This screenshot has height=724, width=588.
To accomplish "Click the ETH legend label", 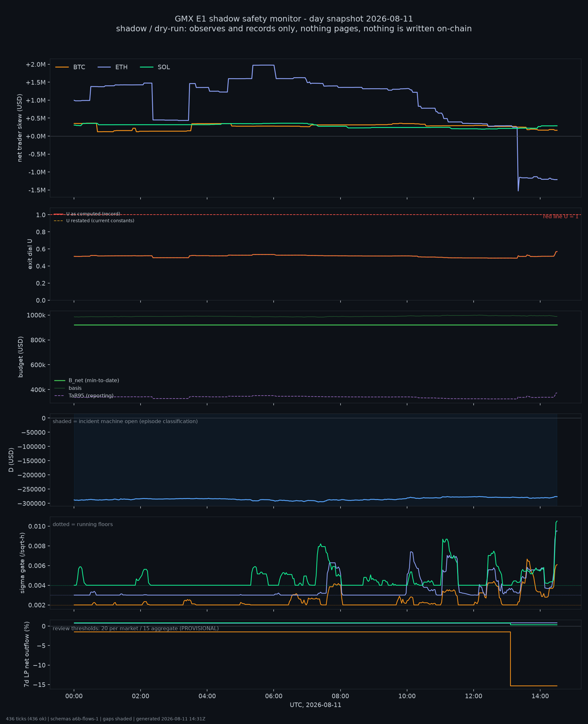I will click(121, 67).
